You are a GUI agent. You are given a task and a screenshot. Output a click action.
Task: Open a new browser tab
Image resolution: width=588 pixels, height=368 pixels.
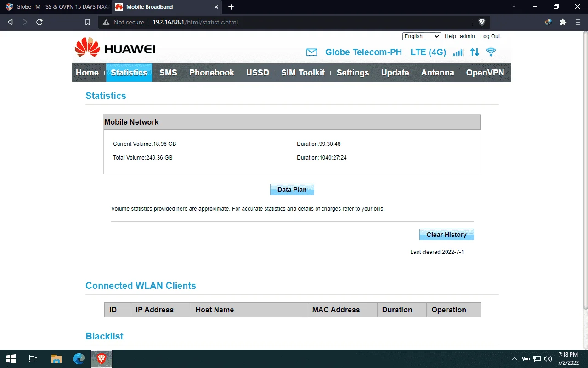point(231,7)
